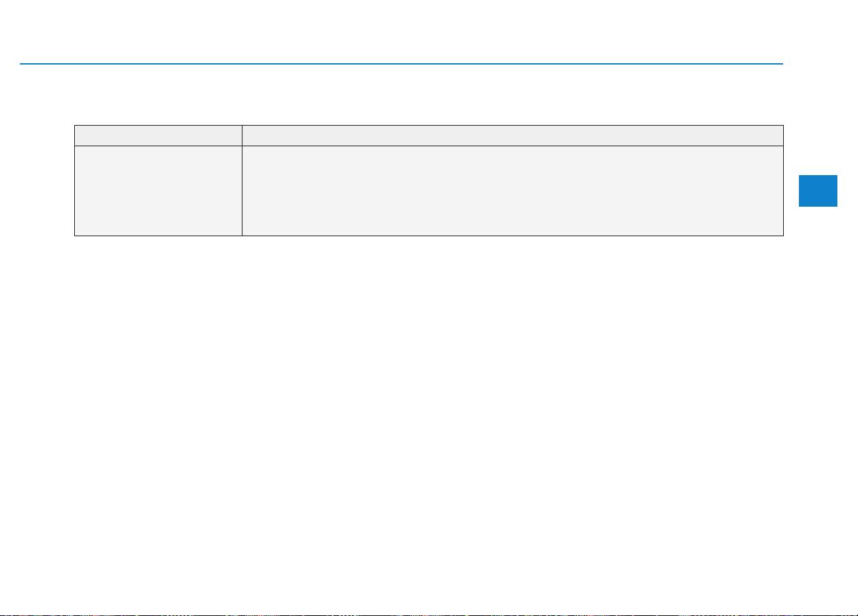The width and height of the screenshot is (858, 616).
Task: Click the blue chapter tab square
Action: 818,191
